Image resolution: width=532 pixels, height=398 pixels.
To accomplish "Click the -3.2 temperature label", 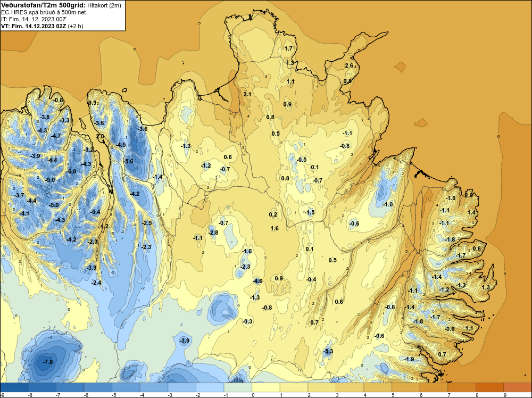I will (x=88, y=150).
